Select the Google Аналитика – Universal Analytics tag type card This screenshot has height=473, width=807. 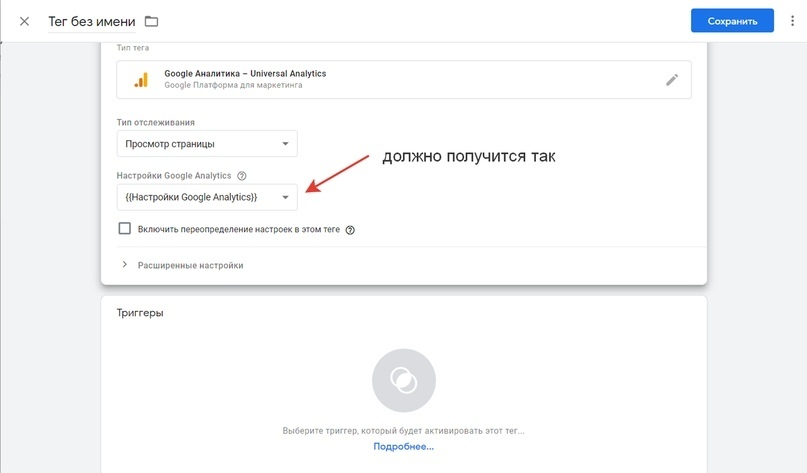pos(404,80)
